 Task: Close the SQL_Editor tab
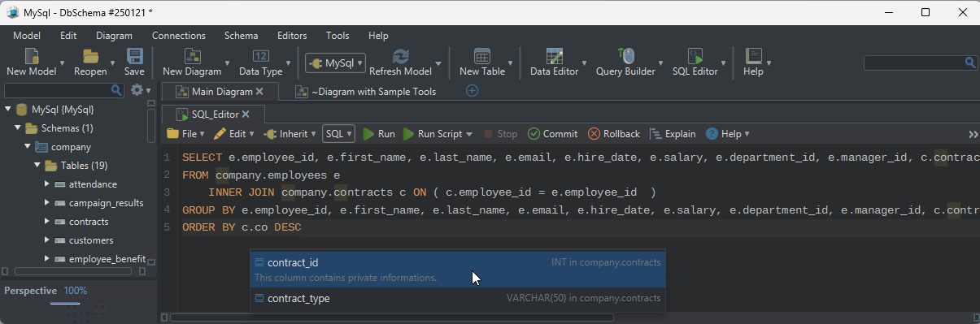click(246, 114)
